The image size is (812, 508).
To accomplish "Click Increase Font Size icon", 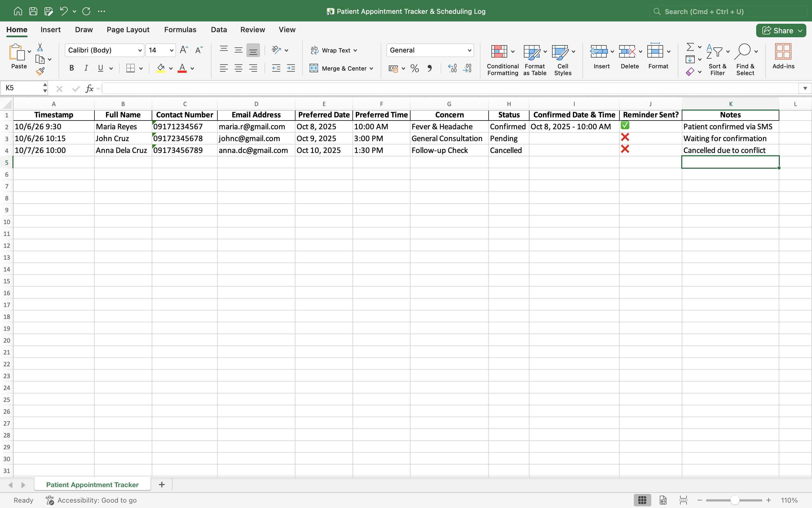I will 184,50.
